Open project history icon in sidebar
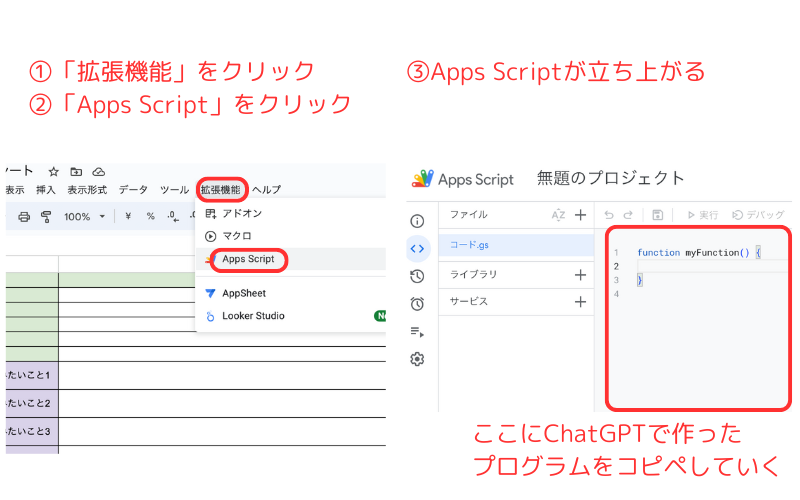The height and width of the screenshot is (500, 800). (417, 277)
